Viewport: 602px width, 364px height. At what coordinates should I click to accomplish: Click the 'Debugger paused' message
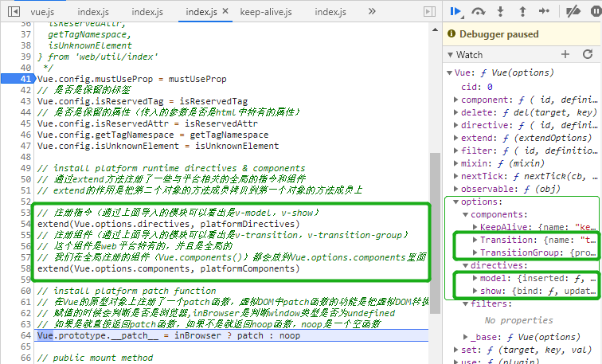pyautogui.click(x=499, y=34)
